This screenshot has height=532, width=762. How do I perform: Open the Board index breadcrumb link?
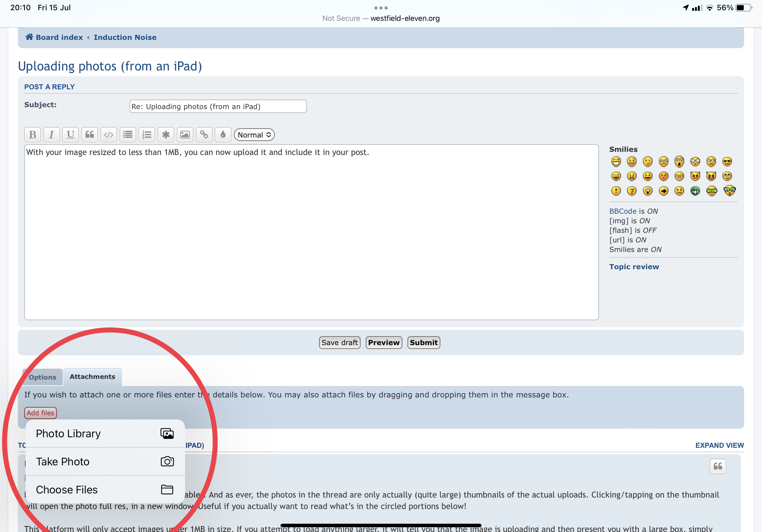tap(59, 37)
